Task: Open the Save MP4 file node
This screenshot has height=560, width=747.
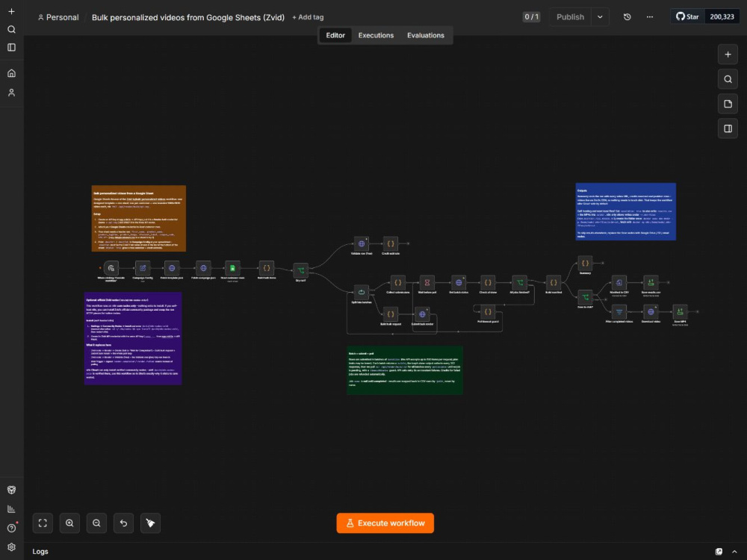Action: (x=680, y=312)
